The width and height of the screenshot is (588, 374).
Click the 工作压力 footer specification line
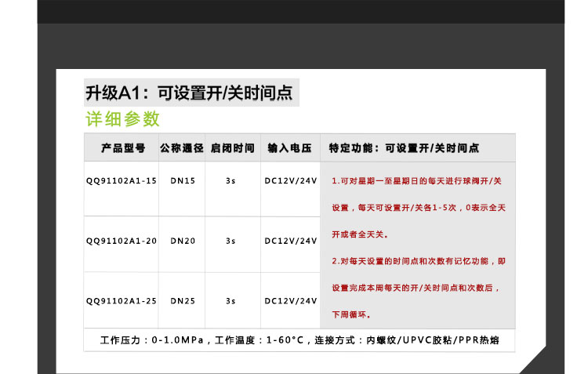coord(299,341)
